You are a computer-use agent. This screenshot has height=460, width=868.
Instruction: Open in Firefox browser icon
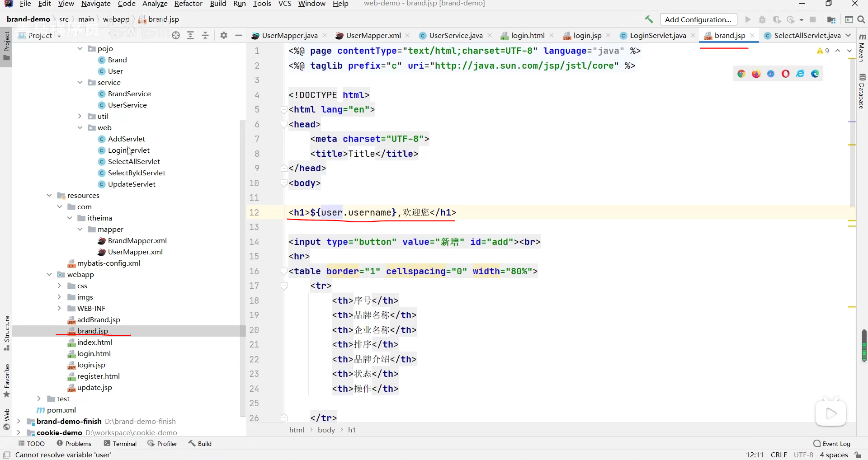pos(756,74)
